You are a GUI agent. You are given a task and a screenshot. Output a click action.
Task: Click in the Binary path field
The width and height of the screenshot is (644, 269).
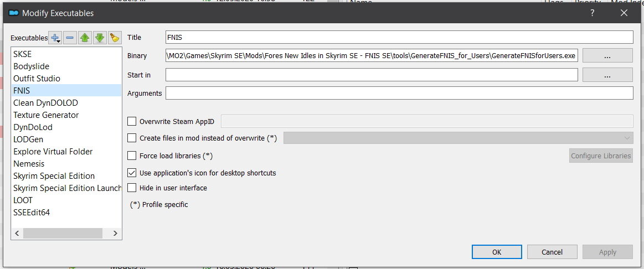pyautogui.click(x=372, y=55)
